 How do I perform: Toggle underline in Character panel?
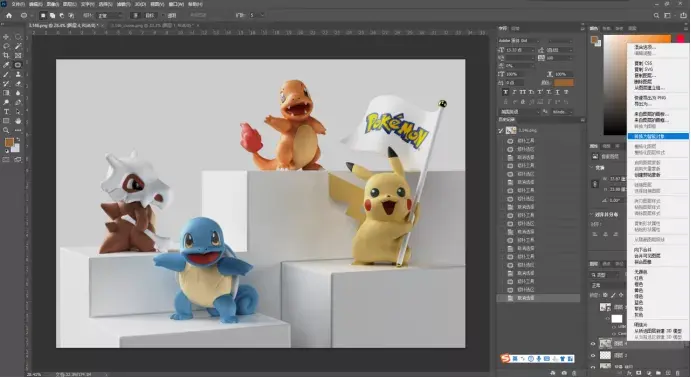557,92
